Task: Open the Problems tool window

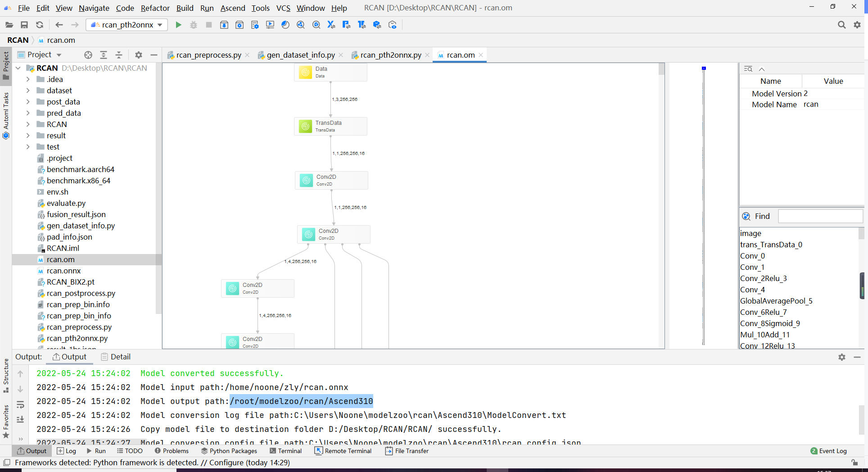Action: tap(172, 451)
